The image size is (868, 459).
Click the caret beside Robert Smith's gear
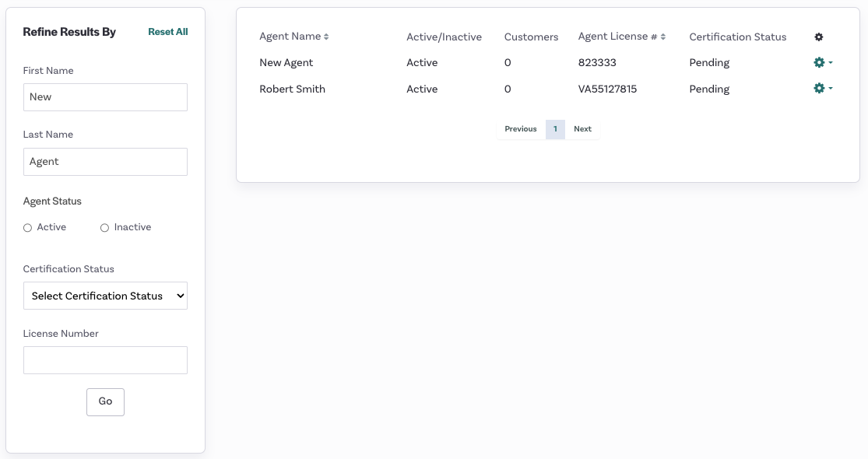point(831,89)
